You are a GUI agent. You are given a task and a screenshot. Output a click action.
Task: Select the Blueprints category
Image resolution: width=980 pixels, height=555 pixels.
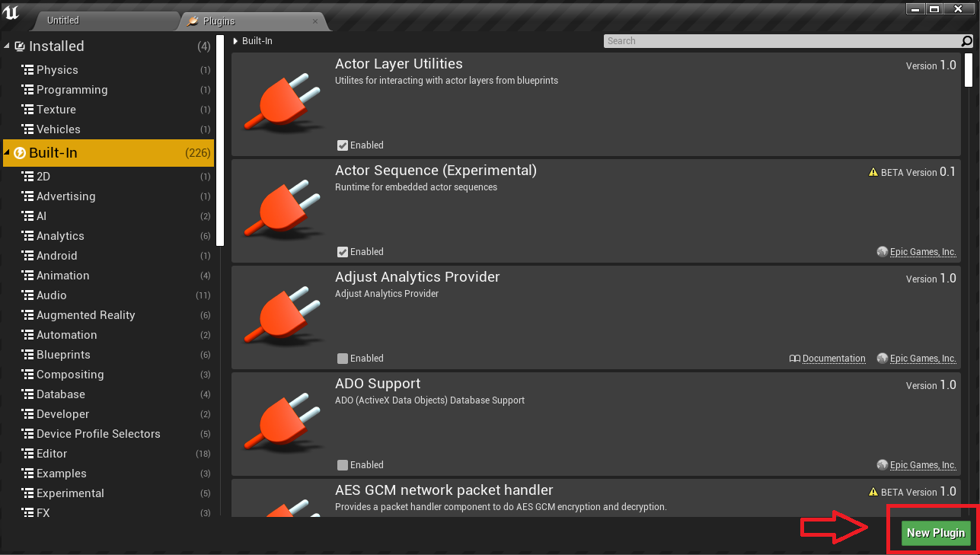[109, 355]
